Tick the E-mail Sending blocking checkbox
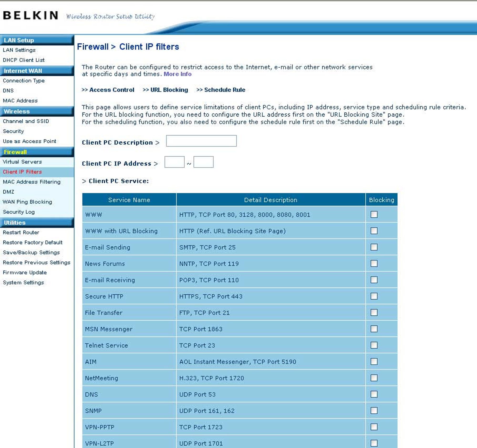Screen dimensions: 477x448 pos(374,247)
